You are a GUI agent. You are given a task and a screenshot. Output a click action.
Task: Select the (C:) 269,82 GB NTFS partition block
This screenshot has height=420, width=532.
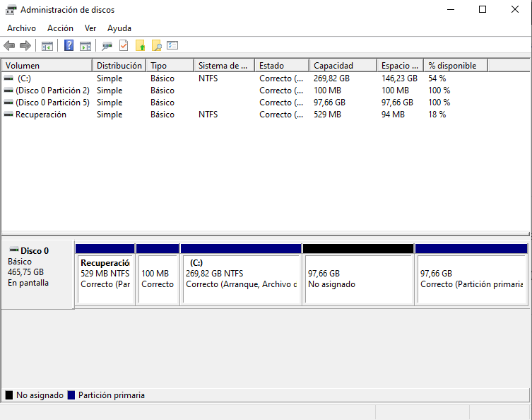pos(241,279)
